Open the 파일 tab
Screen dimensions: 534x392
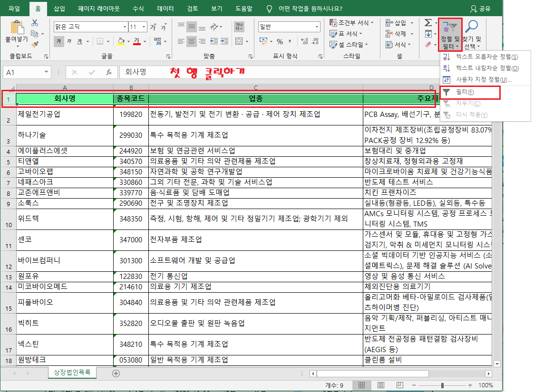click(14, 9)
